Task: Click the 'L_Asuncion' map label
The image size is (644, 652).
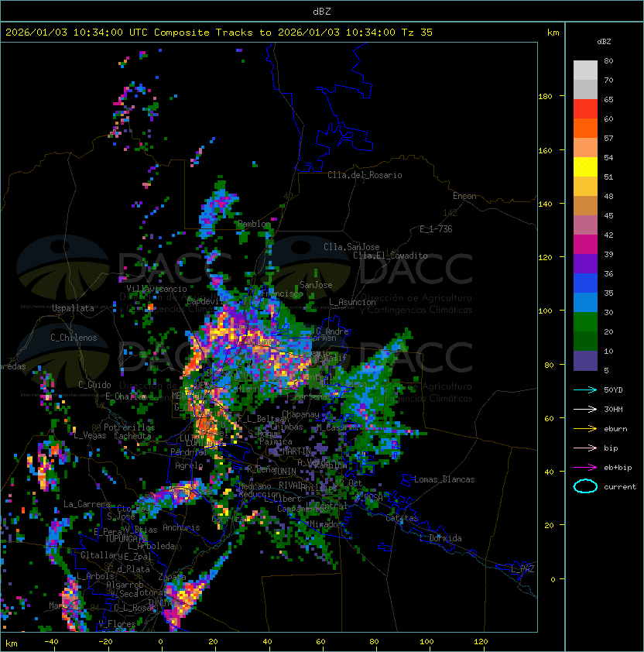Action: (352, 302)
